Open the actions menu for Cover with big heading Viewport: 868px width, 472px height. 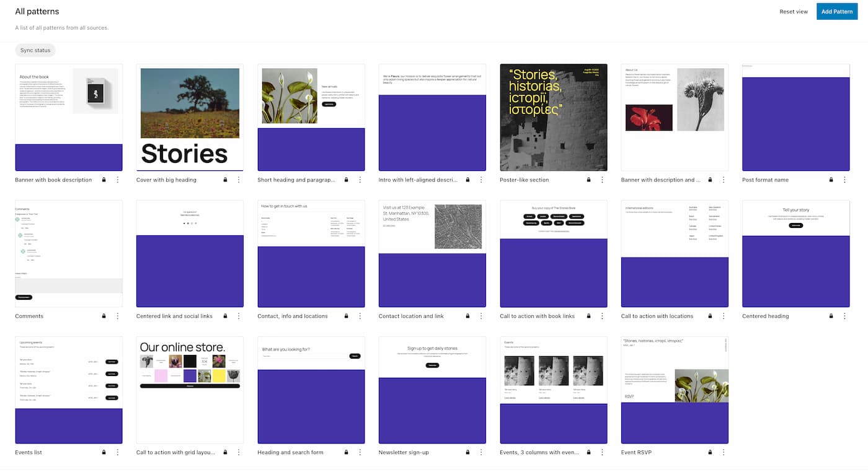coord(239,180)
